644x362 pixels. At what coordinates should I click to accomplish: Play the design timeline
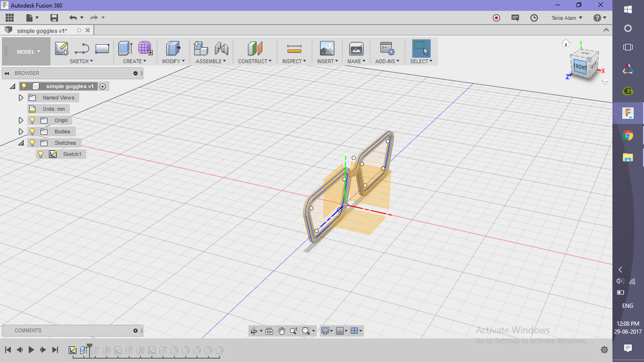tap(31, 350)
